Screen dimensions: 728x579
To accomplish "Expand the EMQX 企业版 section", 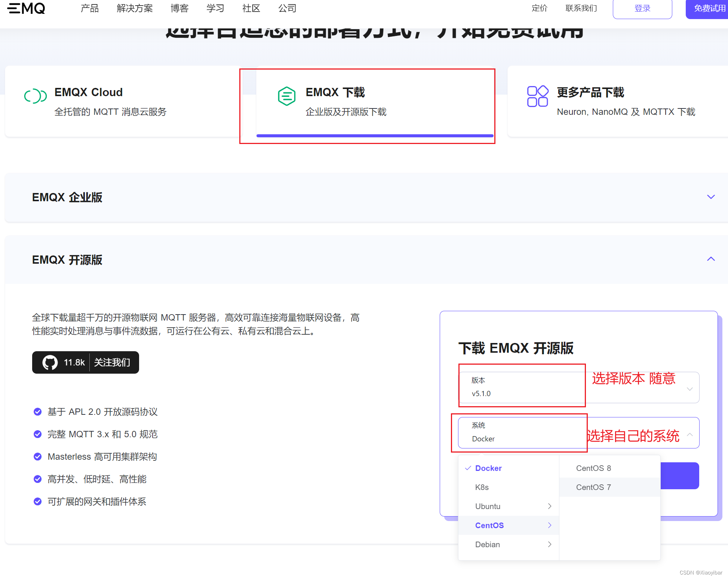I will click(x=711, y=197).
